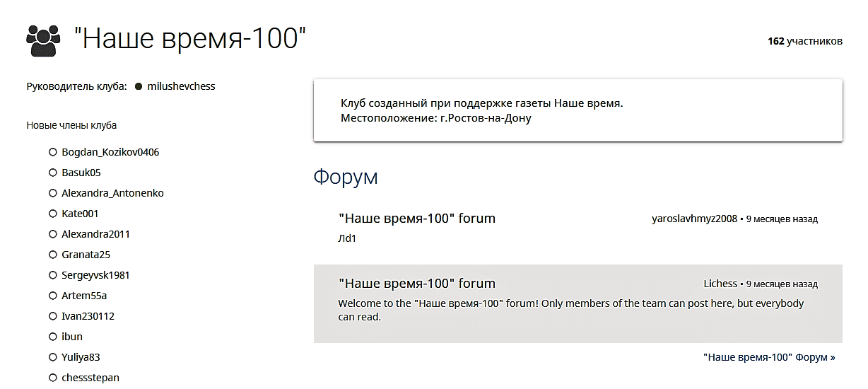Open Alexandra_Antonenko member profile

112,193
